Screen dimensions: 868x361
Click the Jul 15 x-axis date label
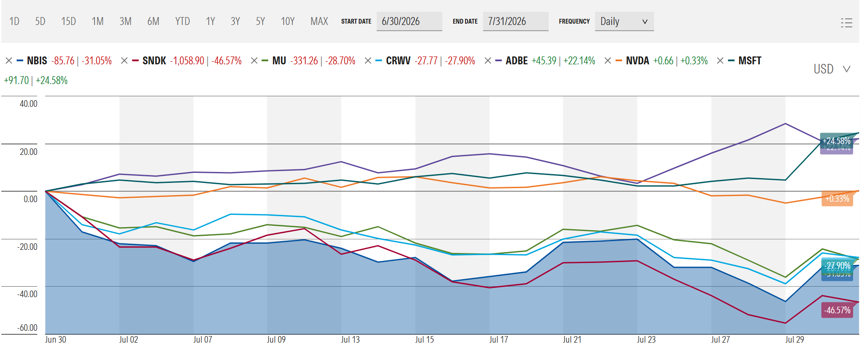pyautogui.click(x=424, y=340)
